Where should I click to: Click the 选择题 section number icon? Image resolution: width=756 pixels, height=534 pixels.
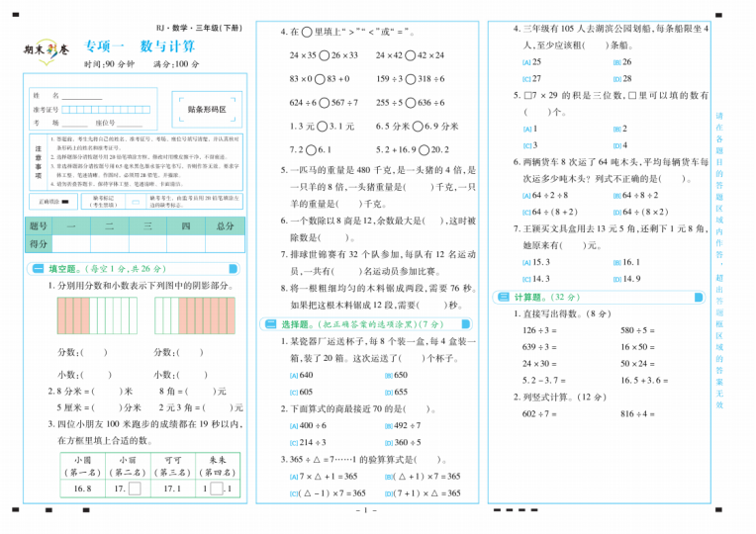269,323
